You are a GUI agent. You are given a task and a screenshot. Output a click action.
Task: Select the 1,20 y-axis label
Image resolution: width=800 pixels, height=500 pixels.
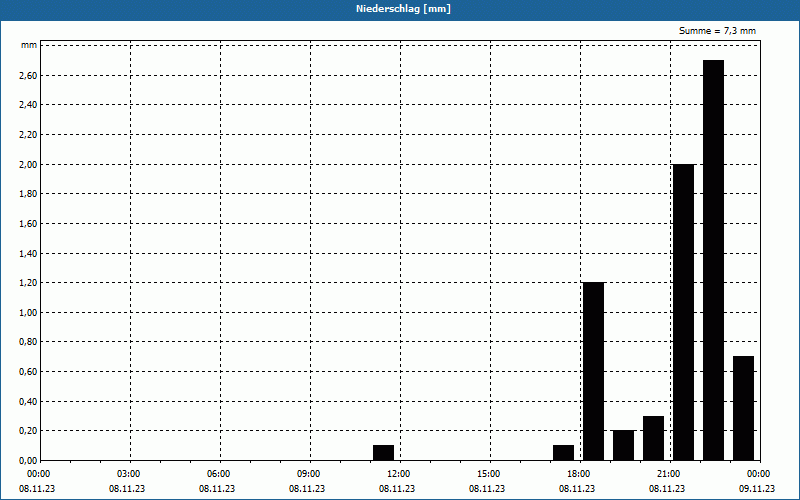point(28,283)
